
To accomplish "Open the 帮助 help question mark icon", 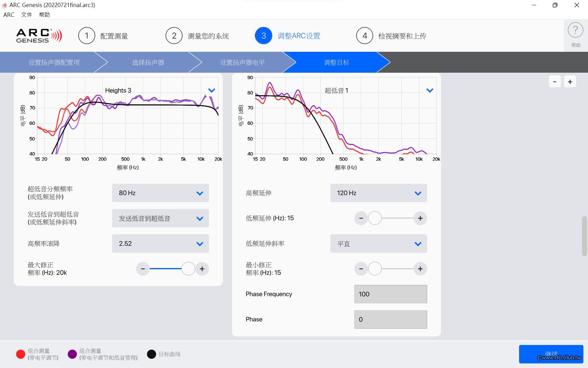I will (x=575, y=30).
